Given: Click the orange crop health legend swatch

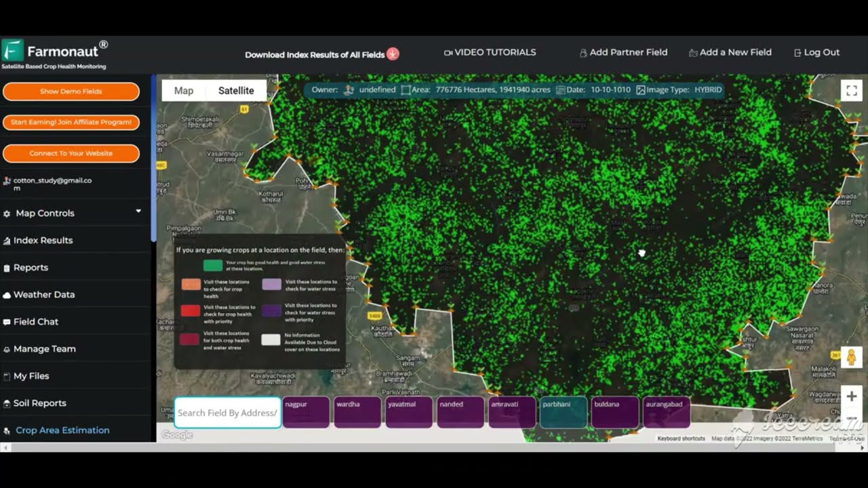Looking at the screenshot, I should click(x=191, y=285).
